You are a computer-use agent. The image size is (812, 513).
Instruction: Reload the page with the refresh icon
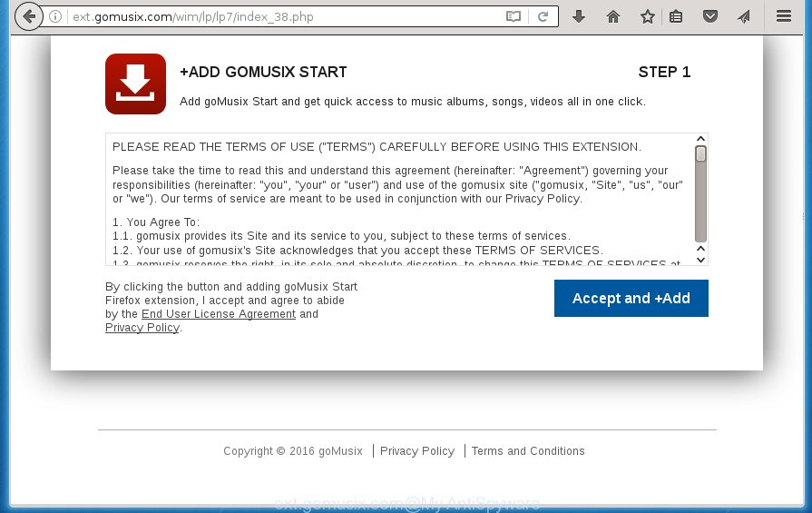[543, 16]
